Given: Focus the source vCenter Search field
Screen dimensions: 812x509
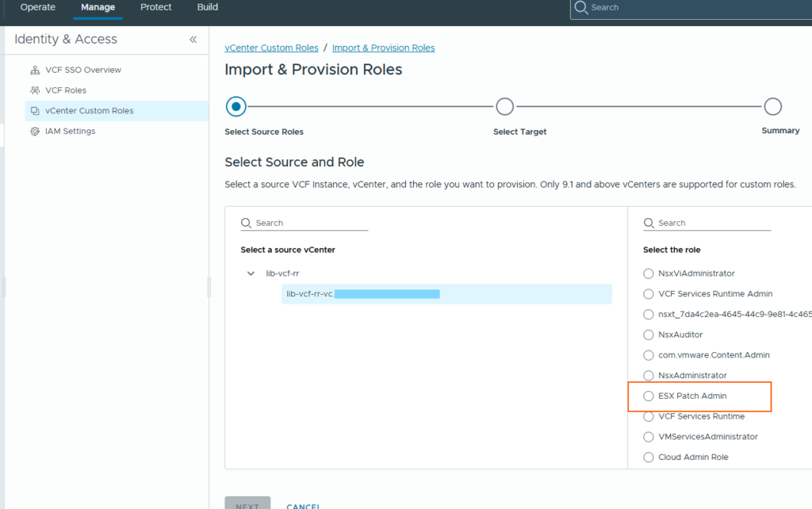Looking at the screenshot, I should pyautogui.click(x=304, y=223).
